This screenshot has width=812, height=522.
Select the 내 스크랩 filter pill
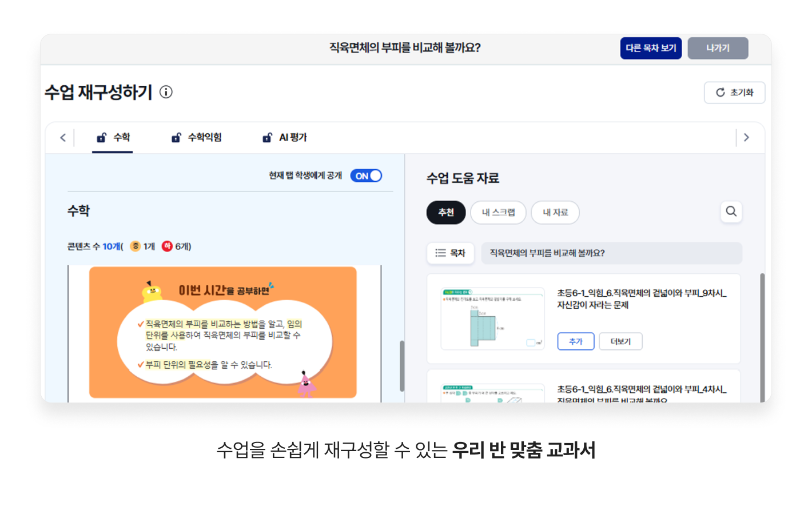497,213
